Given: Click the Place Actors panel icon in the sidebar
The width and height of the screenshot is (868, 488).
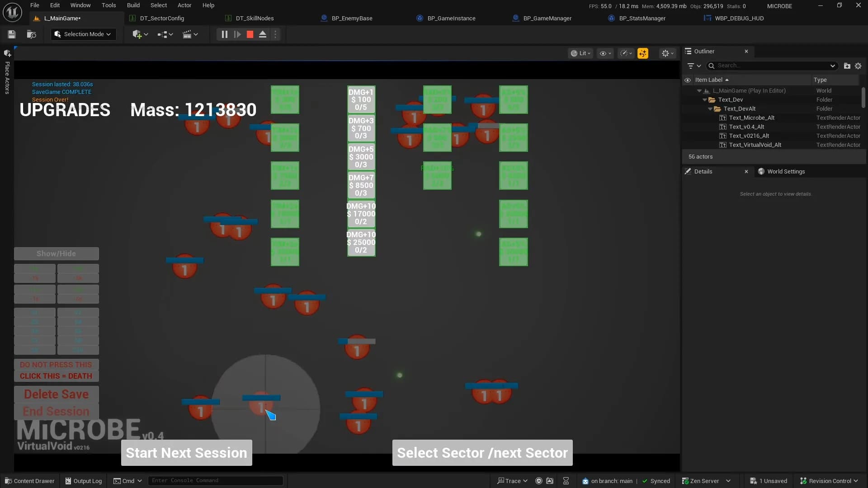Looking at the screenshot, I should click(7, 53).
